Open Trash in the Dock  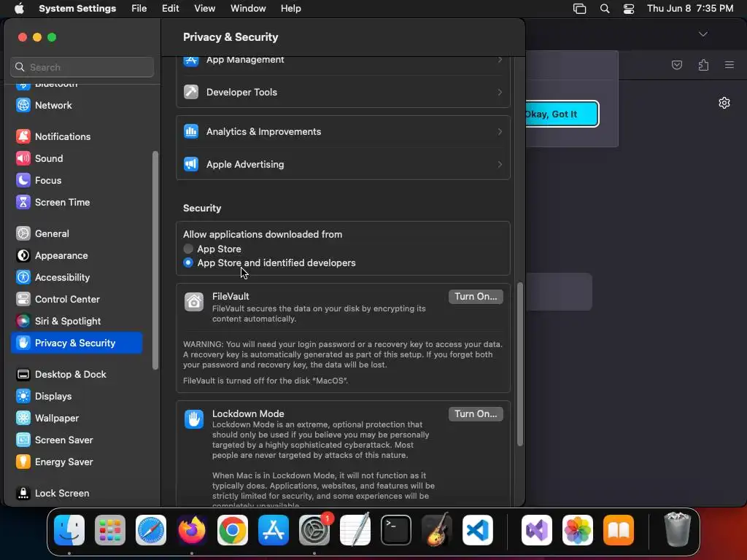point(677,531)
